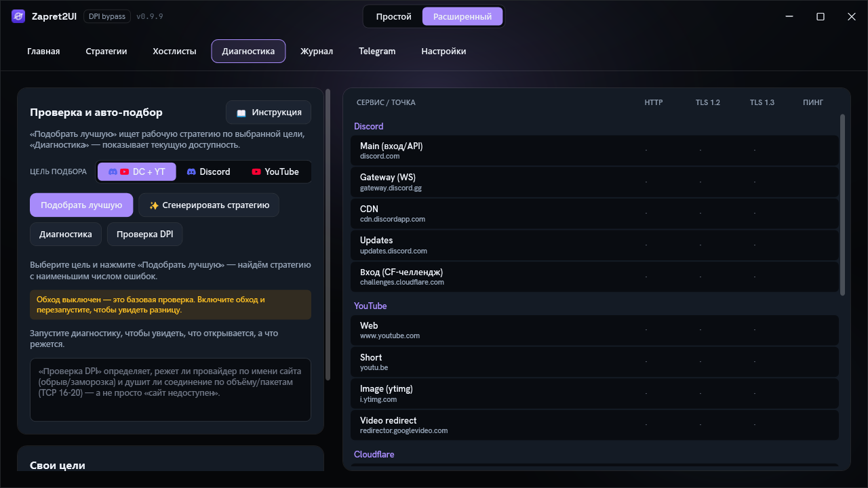Minimize the Zapret2UI window
Viewport: 868px width, 488px height.
[x=789, y=16]
